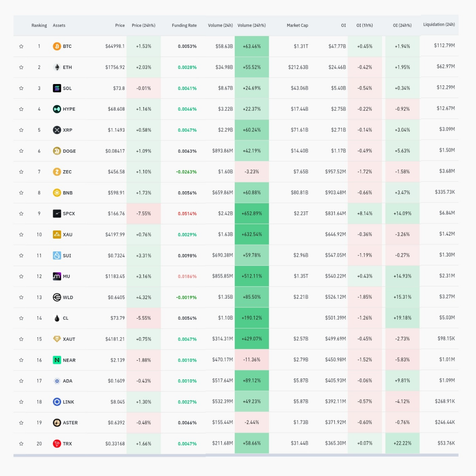
Task: Click ETH market cap $212.63B
Action: tap(298, 67)
